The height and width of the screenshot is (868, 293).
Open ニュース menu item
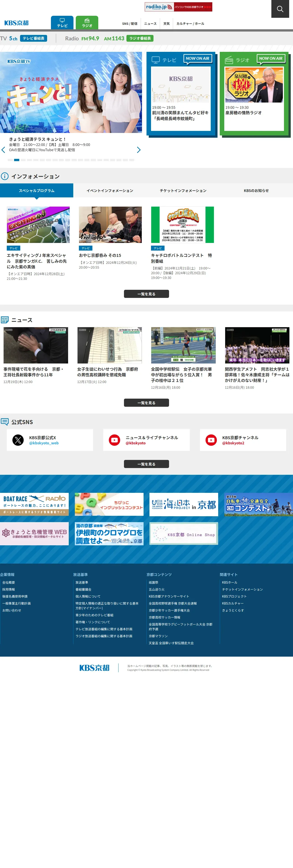coord(150,24)
